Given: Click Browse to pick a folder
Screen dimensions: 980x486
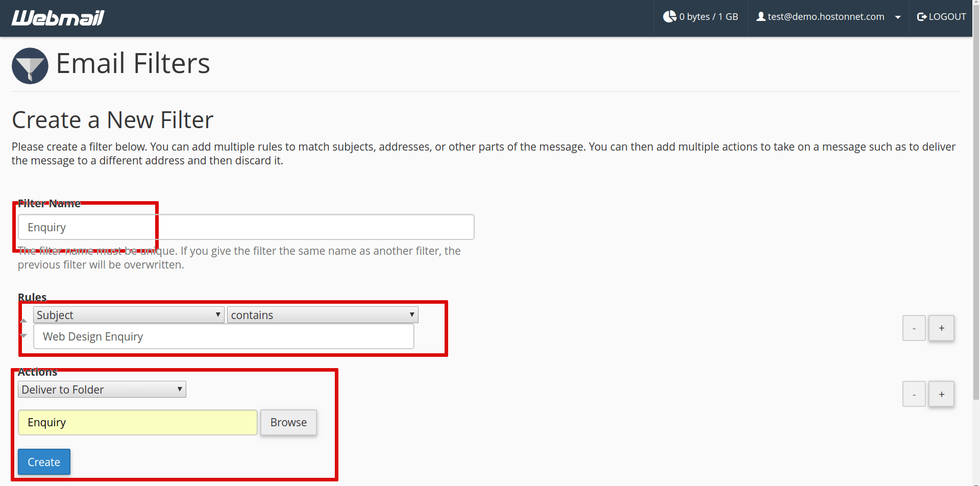Looking at the screenshot, I should pos(288,422).
